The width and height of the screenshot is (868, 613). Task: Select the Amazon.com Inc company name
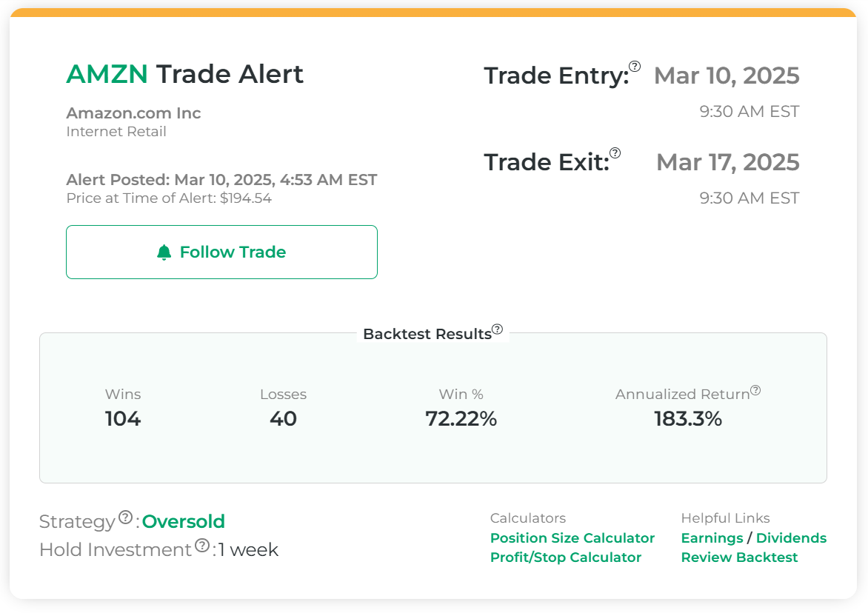click(133, 113)
